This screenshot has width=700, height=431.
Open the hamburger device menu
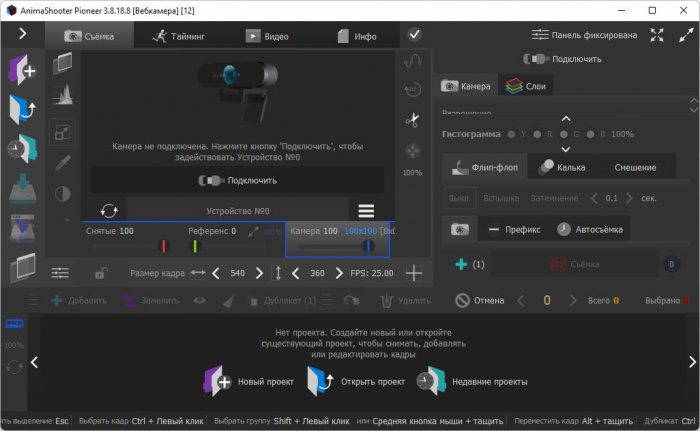[366, 210]
